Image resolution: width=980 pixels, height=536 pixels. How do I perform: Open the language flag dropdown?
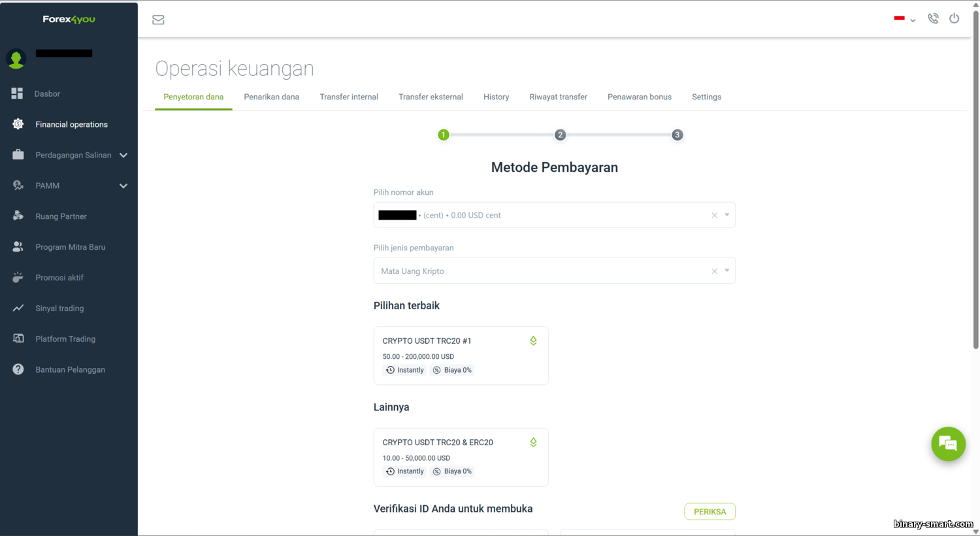(904, 19)
